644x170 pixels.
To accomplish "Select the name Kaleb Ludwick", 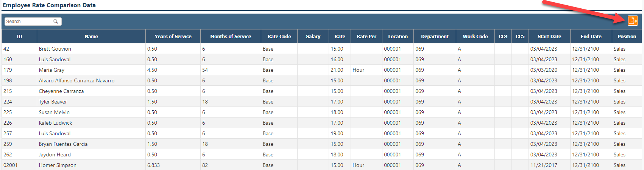I will pyautogui.click(x=55, y=123).
